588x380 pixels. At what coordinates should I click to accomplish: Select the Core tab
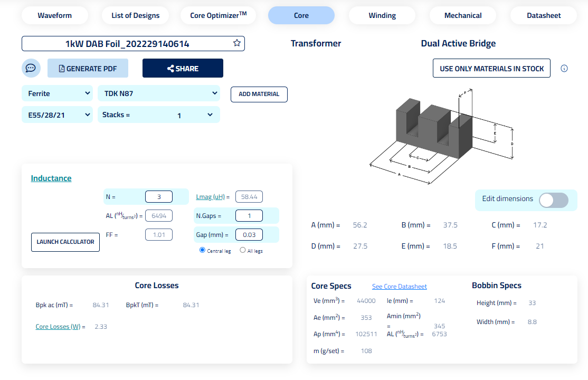tap(301, 15)
